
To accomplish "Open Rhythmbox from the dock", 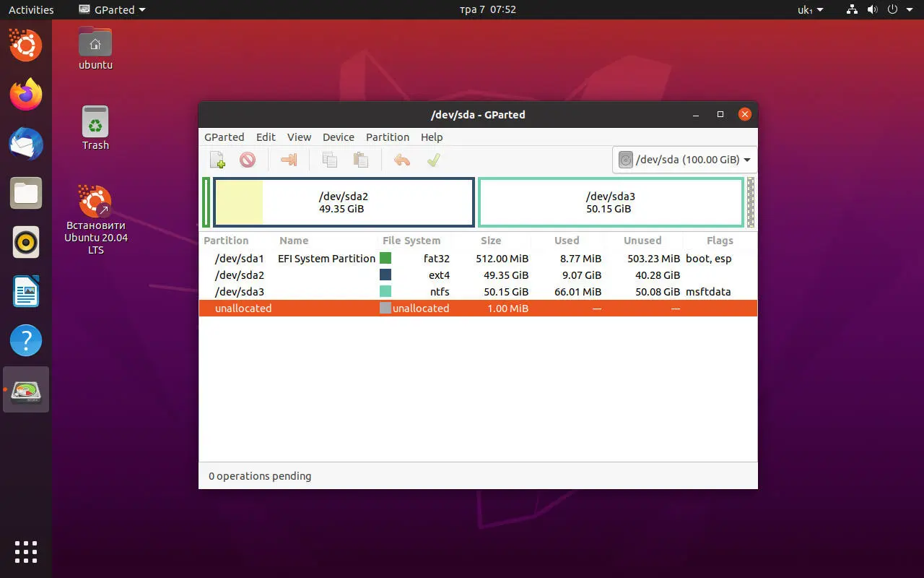I will click(x=26, y=242).
